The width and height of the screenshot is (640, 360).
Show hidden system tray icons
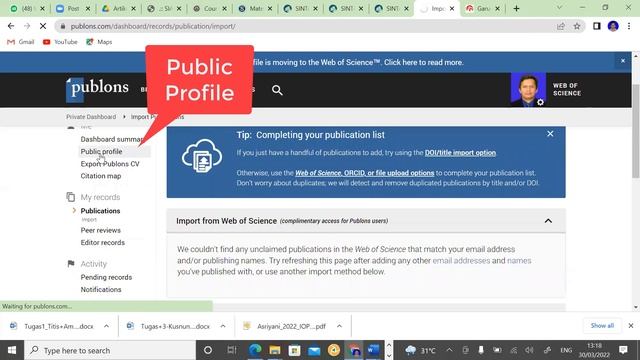[449, 350]
